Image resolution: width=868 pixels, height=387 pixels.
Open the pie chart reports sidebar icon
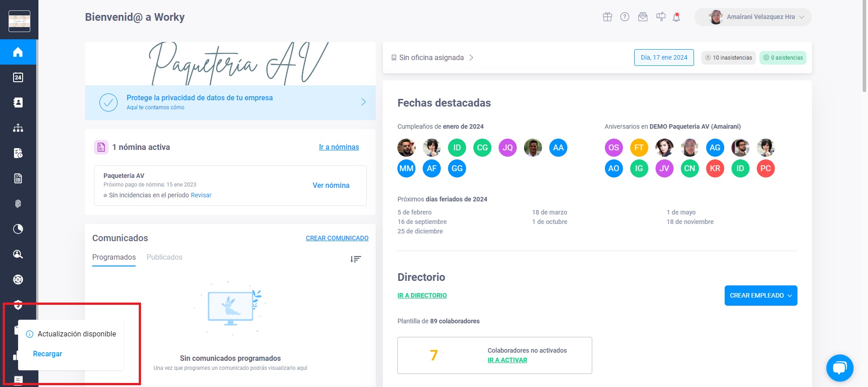(18, 229)
